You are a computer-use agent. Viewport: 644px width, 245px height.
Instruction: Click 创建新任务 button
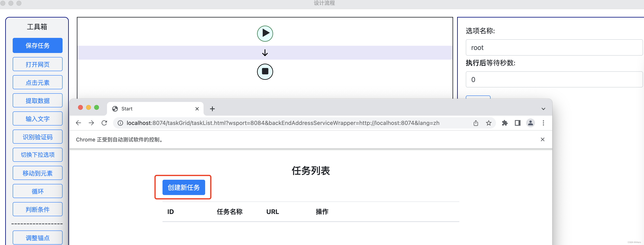184,187
